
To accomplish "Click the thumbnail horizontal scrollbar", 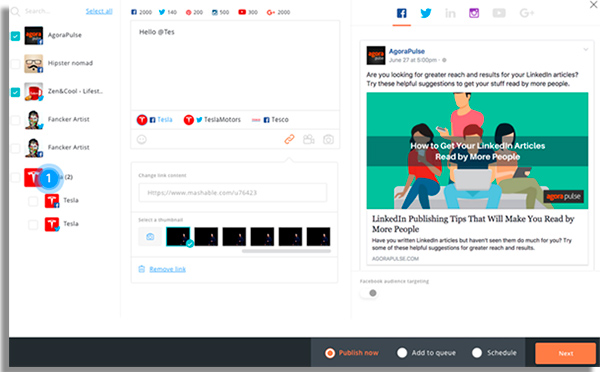I will coord(286,251).
